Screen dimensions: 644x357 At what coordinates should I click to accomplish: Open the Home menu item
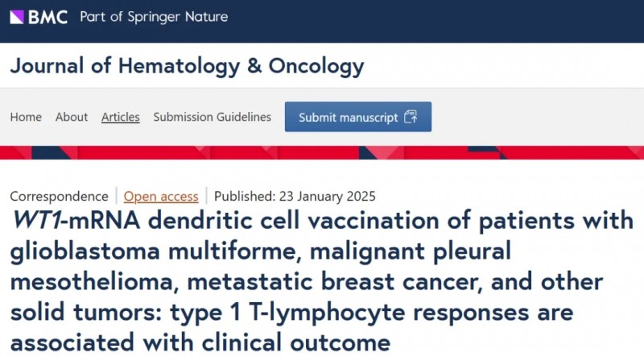26,117
